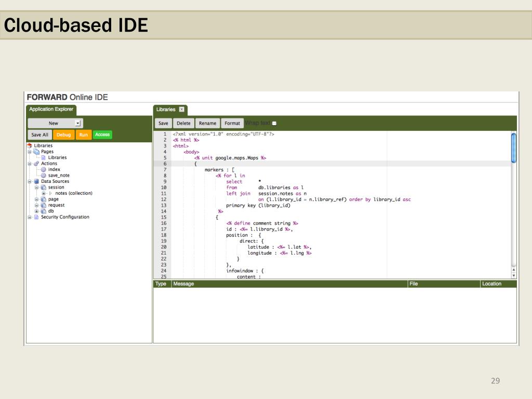Click the orange Run button
The height and width of the screenshot is (399, 532).
[x=84, y=135]
